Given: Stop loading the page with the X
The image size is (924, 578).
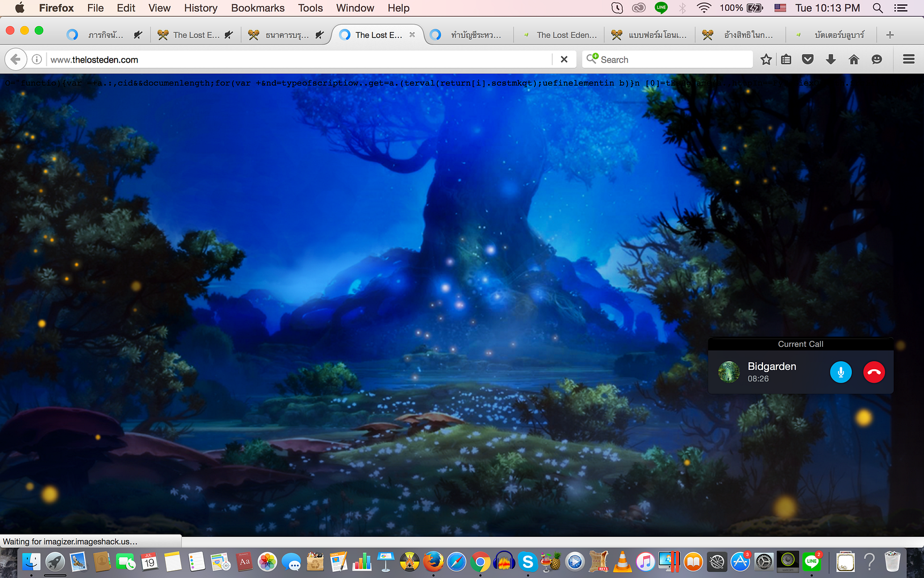Looking at the screenshot, I should point(564,59).
